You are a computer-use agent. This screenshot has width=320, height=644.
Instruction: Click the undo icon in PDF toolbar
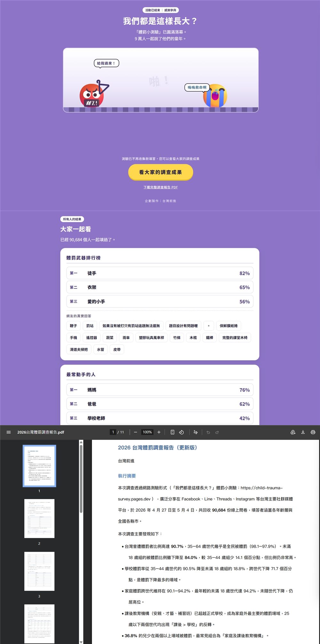[208, 432]
